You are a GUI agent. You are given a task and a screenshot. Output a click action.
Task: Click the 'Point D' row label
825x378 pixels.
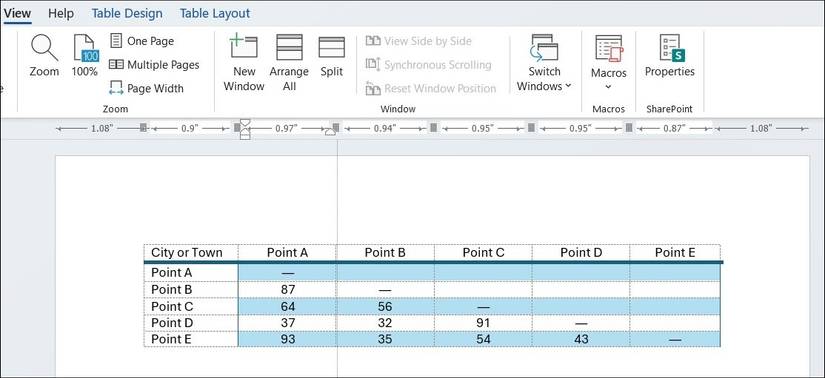(x=191, y=323)
